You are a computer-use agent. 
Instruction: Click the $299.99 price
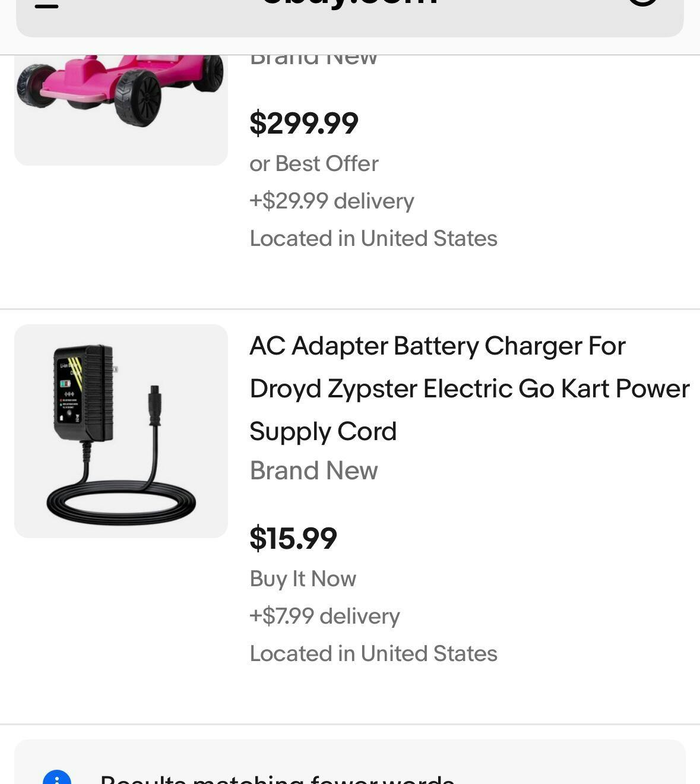click(303, 124)
